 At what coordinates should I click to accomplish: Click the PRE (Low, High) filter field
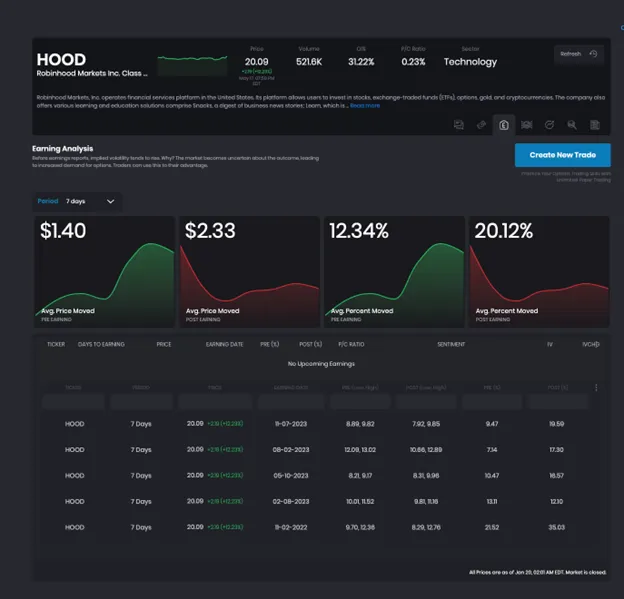tap(360, 402)
